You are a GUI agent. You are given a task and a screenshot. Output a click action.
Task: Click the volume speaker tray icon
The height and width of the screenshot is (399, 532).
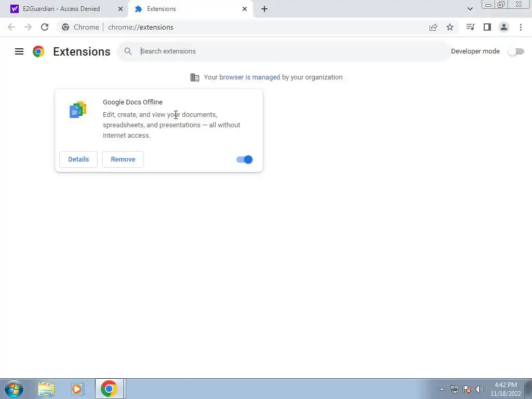[x=480, y=389]
